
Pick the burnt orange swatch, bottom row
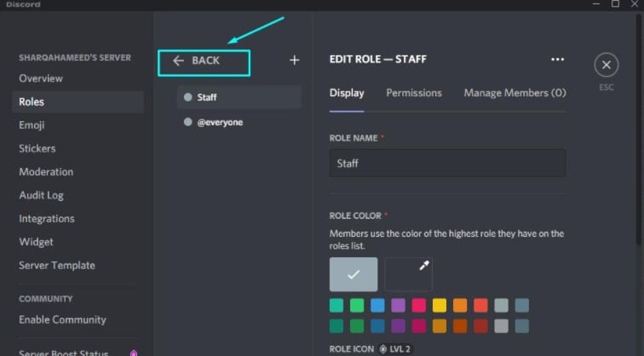pyautogui.click(x=460, y=326)
